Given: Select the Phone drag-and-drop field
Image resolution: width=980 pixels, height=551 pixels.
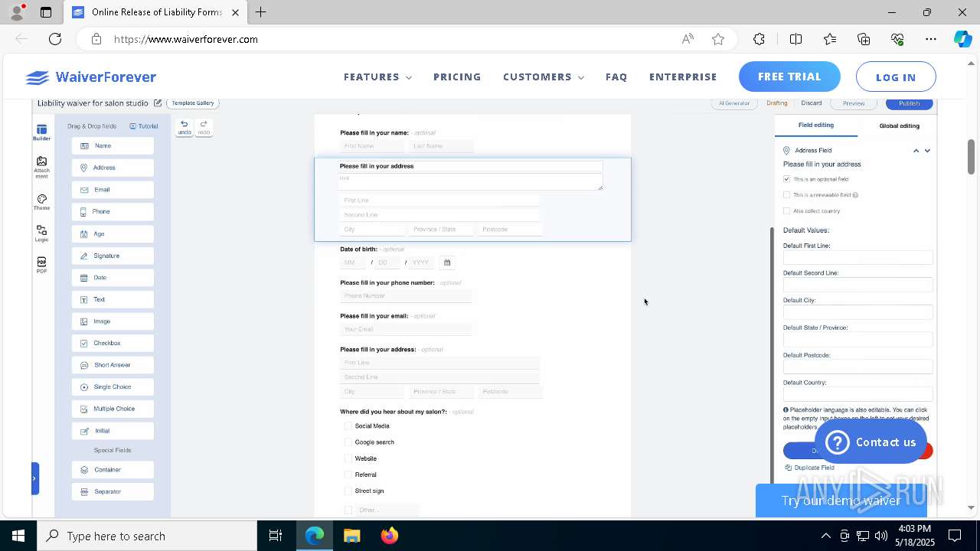Looking at the screenshot, I should [x=113, y=211].
